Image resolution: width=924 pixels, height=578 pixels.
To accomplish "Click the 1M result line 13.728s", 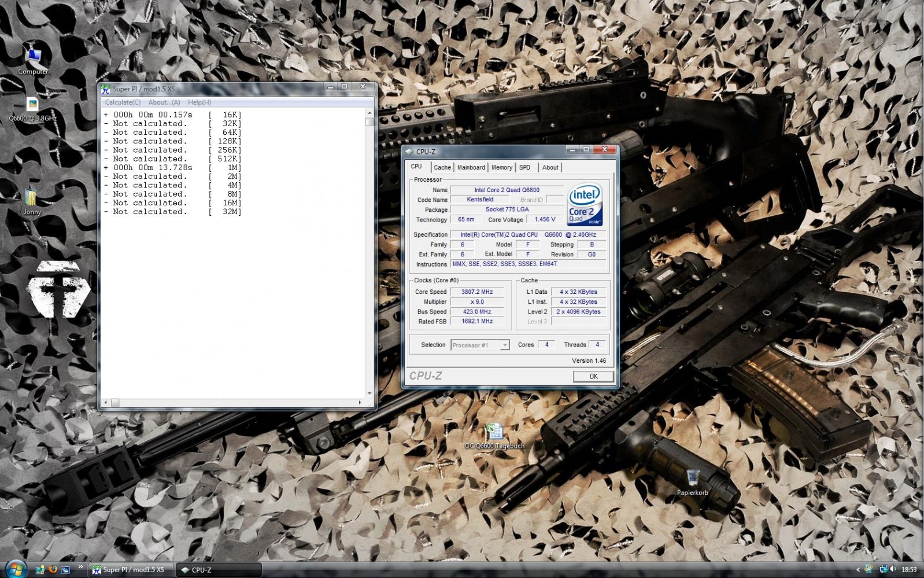I will (x=173, y=168).
